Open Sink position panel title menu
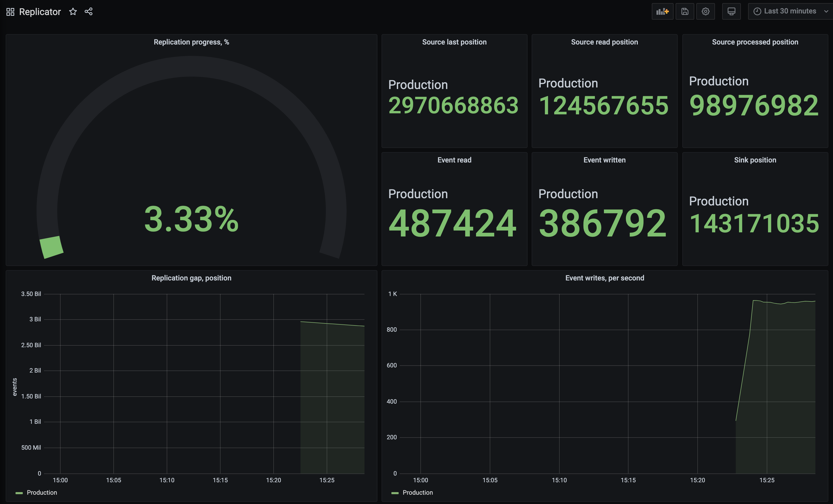Screen dimensions: 833x504 755,160
